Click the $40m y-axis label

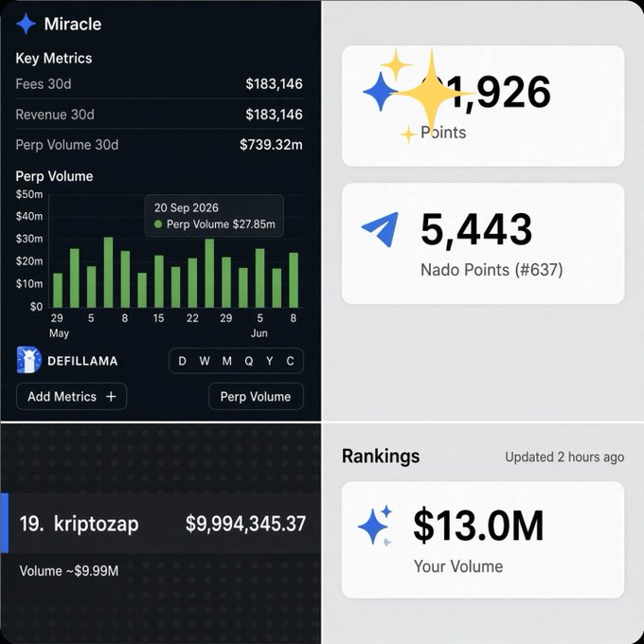point(29,216)
